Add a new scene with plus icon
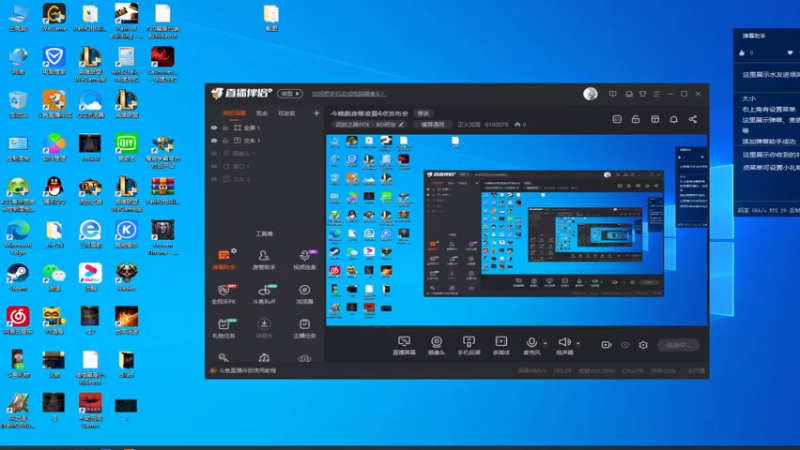800x450 pixels. point(316,113)
